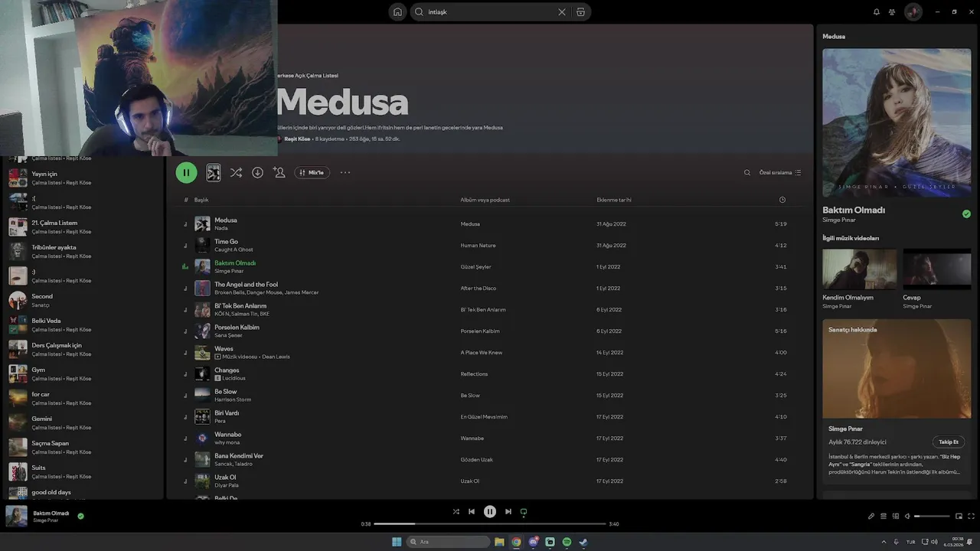This screenshot has height=551, width=980.
Task: Open Gözden Uzak album link
Action: point(477,460)
